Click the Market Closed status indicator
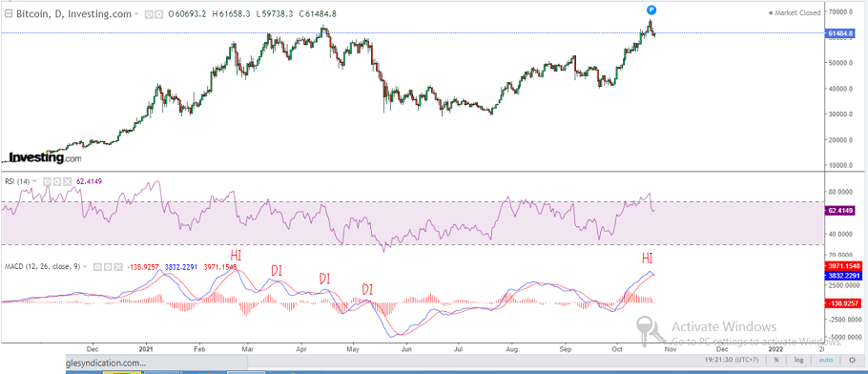This screenshot has height=374, width=868. point(795,13)
